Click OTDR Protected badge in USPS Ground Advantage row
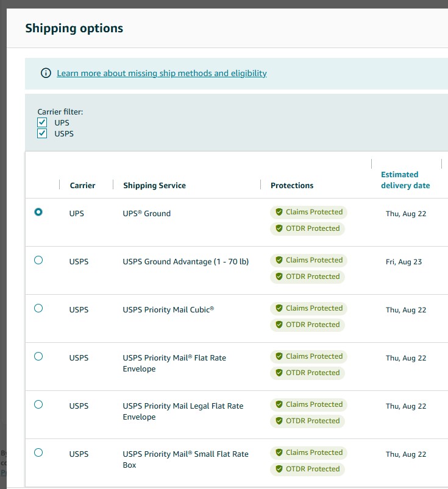The image size is (448, 489). coord(308,276)
